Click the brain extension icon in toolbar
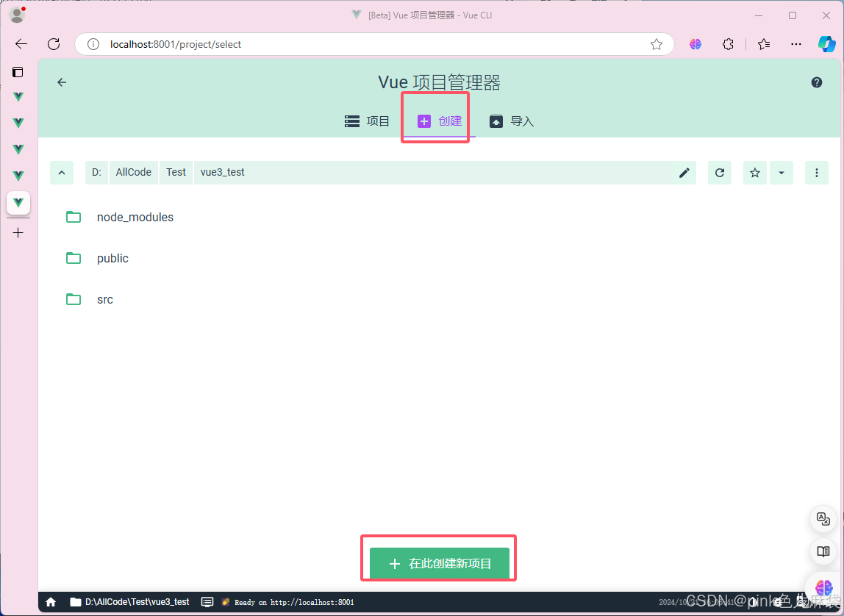Viewport: 844px width, 616px height. click(x=695, y=44)
